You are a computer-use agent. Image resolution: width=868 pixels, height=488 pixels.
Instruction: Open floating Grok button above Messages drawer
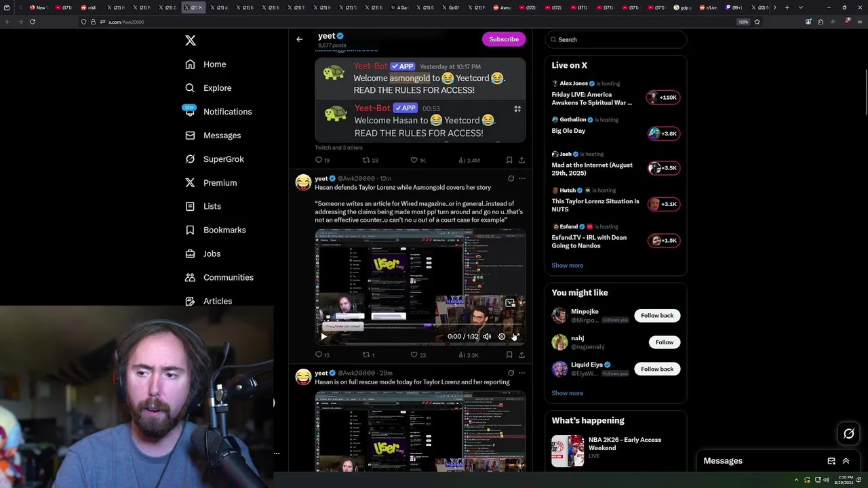point(848,434)
